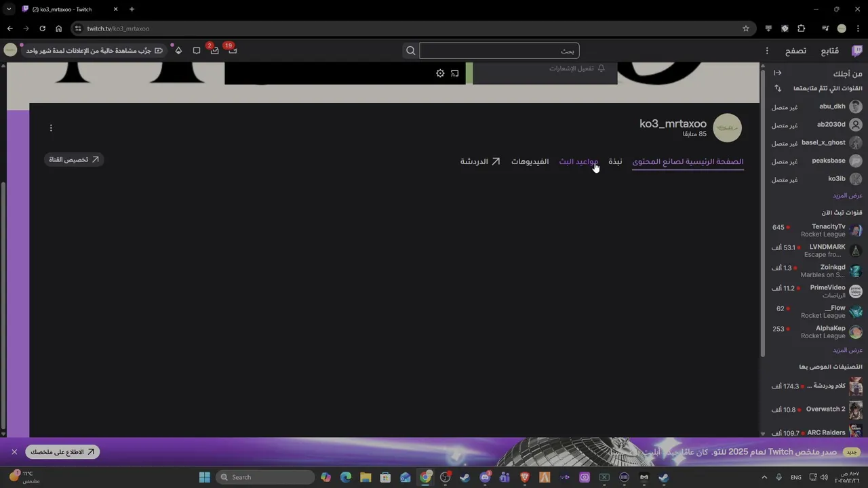The width and height of the screenshot is (868, 488).
Task: Open basel_x_ghost channel in sidebar
Action: 816,143
